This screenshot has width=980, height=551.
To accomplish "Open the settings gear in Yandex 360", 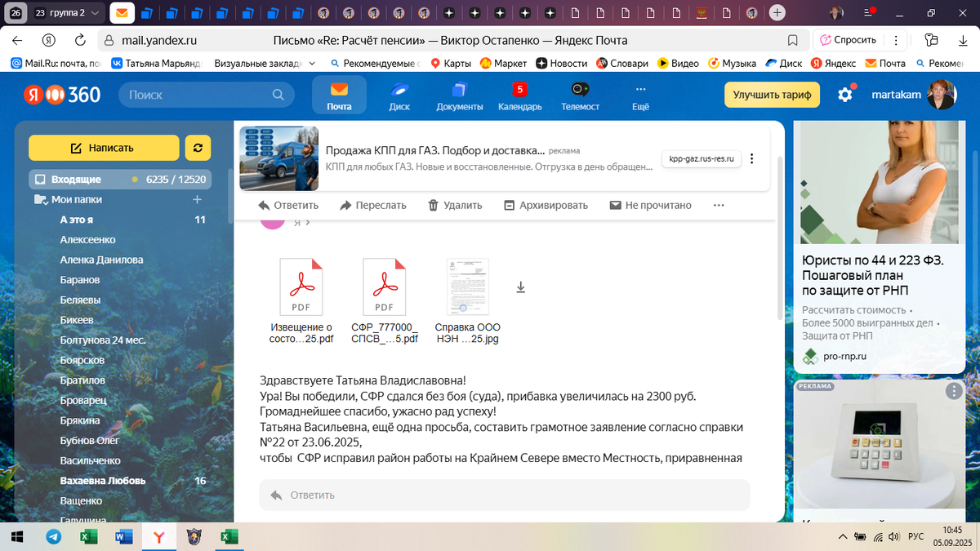I will coord(847,95).
